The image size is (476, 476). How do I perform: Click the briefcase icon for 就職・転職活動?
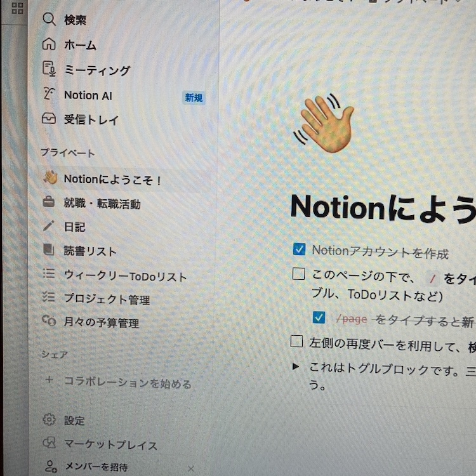pos(49,202)
